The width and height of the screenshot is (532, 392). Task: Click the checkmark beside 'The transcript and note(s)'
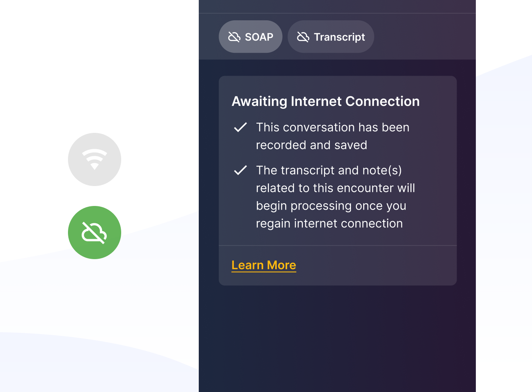coord(241,170)
